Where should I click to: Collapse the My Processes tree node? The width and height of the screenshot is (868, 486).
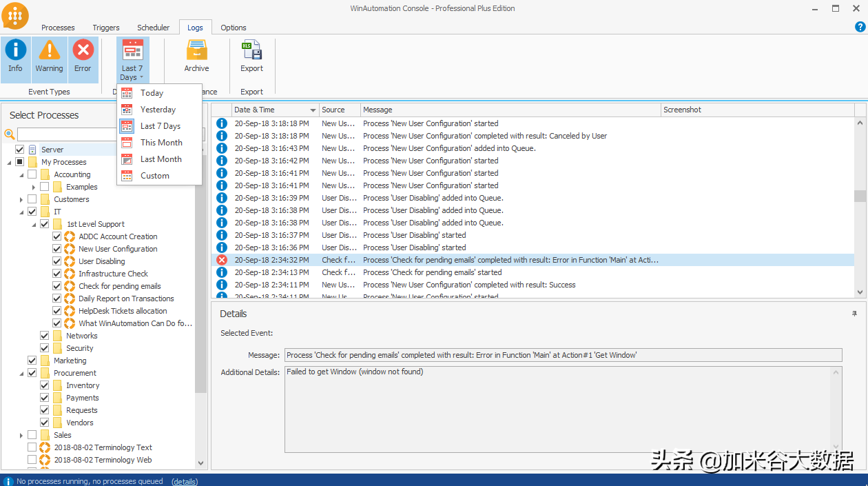point(9,162)
